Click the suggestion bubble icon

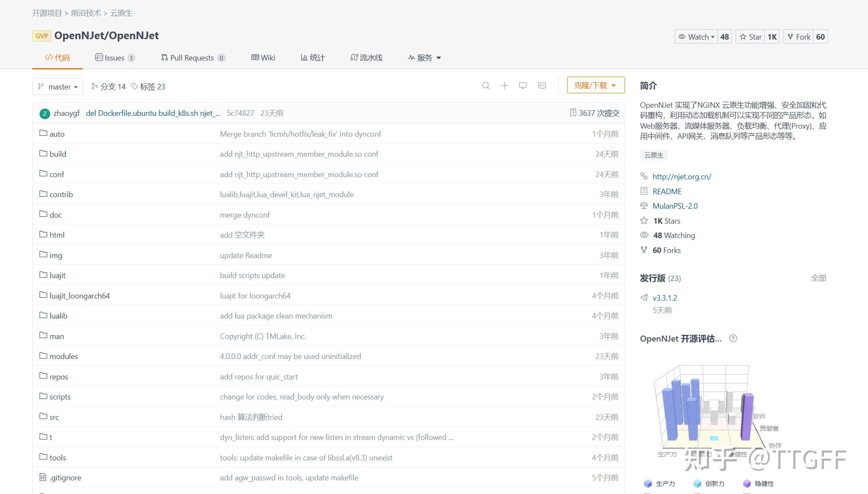pyautogui.click(x=542, y=86)
